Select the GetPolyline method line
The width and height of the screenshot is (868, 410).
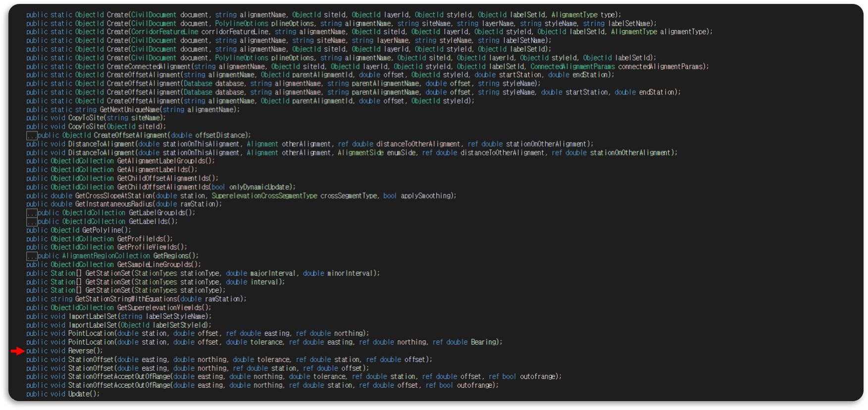click(79, 230)
